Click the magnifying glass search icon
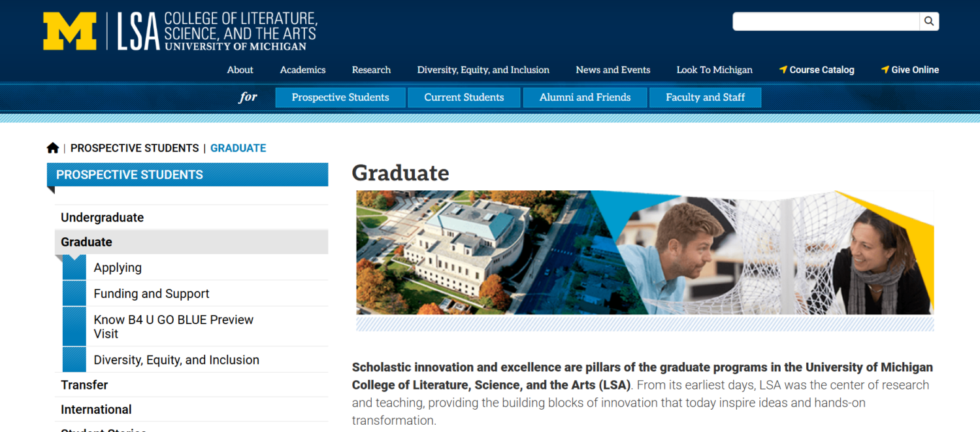980x432 pixels. [929, 21]
